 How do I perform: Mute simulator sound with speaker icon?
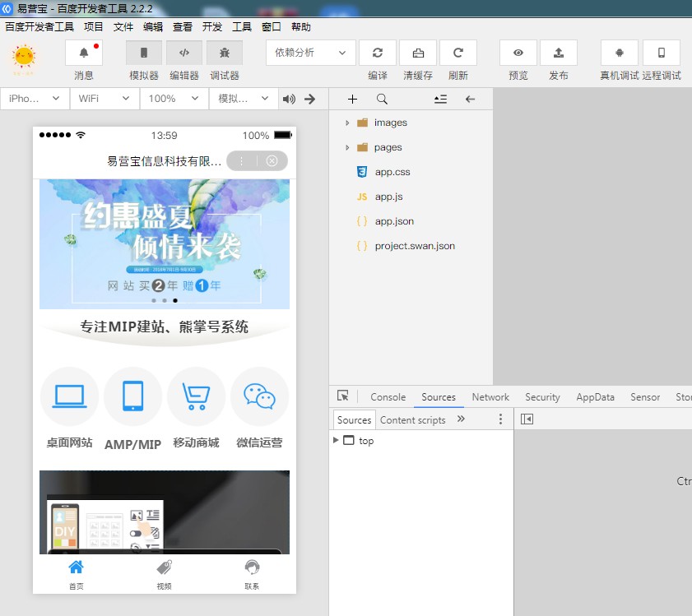click(289, 99)
